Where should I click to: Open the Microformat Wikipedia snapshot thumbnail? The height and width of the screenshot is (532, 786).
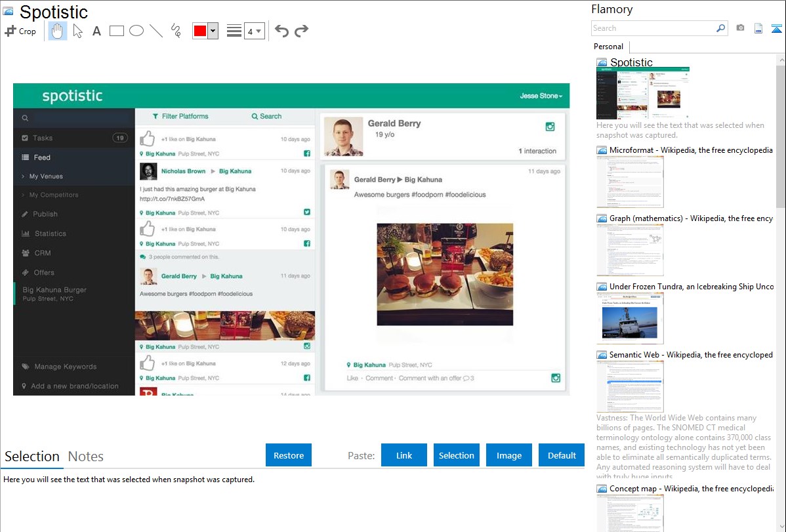(x=630, y=182)
